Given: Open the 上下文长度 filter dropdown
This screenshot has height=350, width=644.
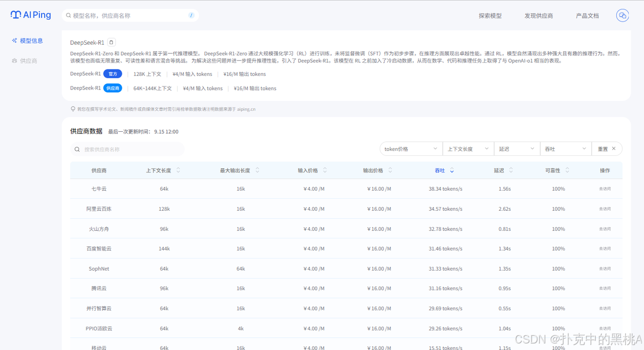Looking at the screenshot, I should pyautogui.click(x=468, y=149).
